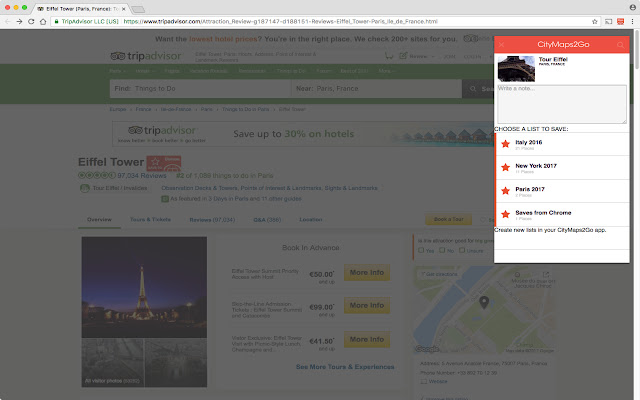Click the star icon beside Italy 2016
This screenshot has width=640, height=400.
[x=505, y=144]
